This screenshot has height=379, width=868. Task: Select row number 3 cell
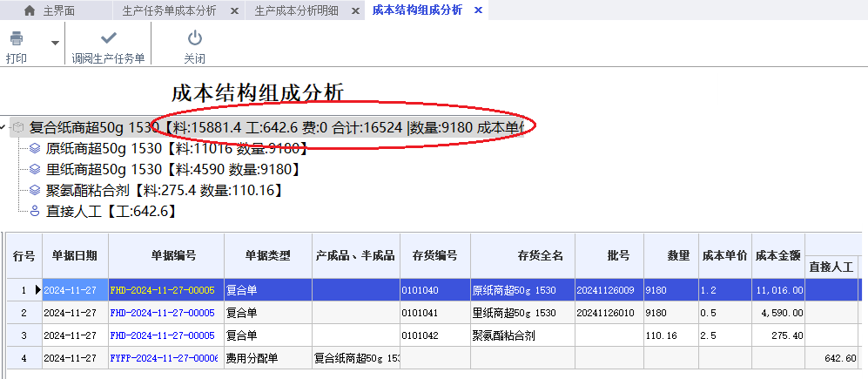24,335
